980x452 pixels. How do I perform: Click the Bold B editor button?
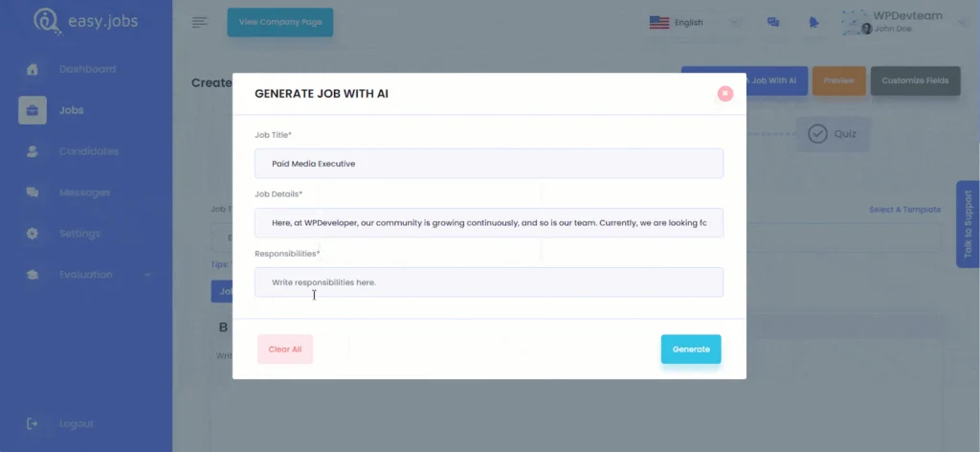(x=223, y=328)
